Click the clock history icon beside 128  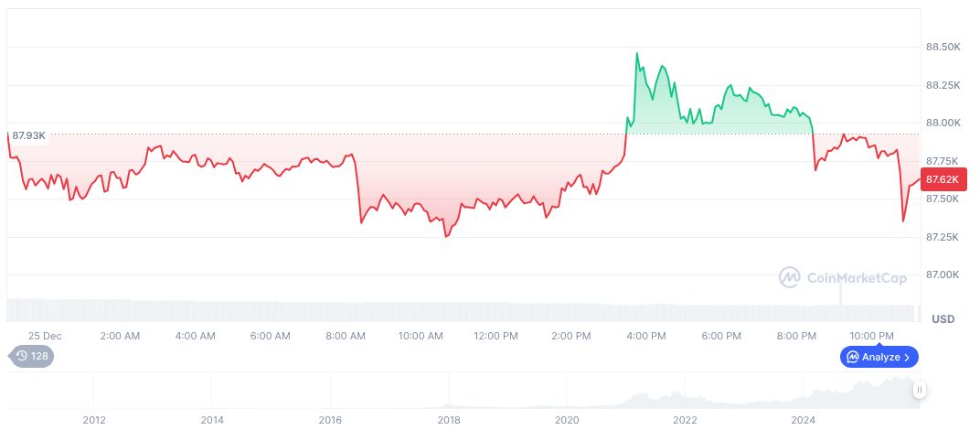tap(22, 356)
